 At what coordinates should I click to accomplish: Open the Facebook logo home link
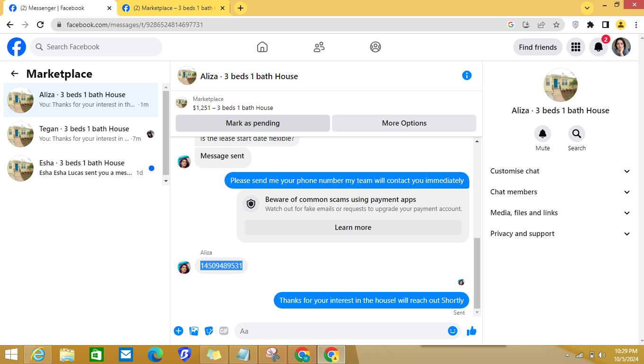pos(17,47)
